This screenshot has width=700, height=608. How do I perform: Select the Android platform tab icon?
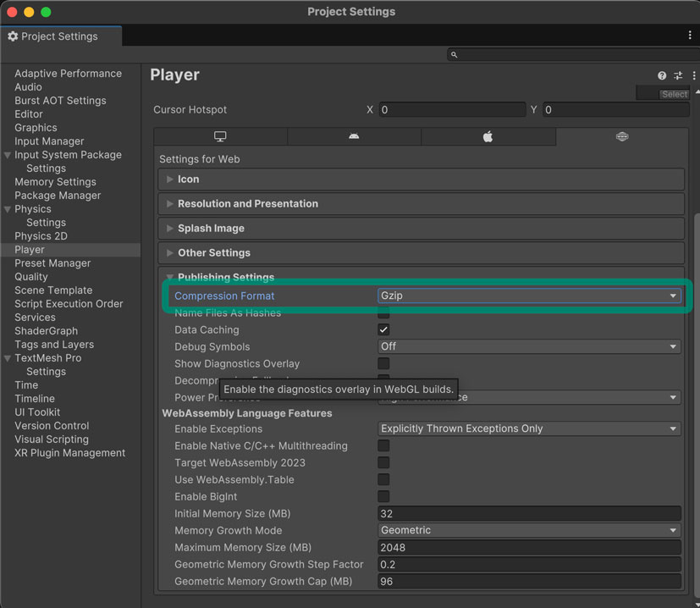tap(354, 136)
